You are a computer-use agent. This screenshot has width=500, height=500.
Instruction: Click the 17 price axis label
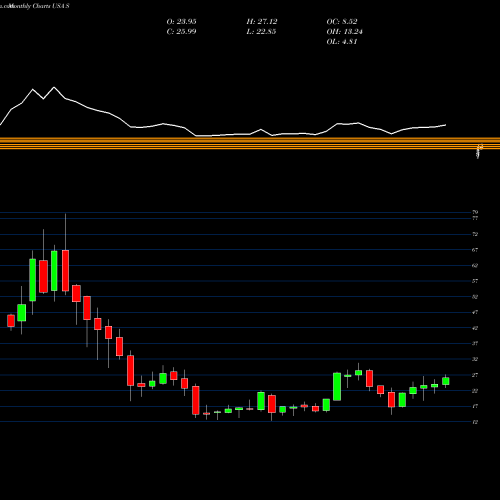475,406
